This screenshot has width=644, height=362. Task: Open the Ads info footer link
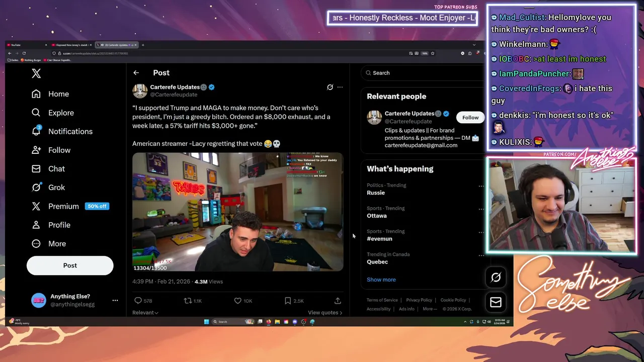pos(407,309)
